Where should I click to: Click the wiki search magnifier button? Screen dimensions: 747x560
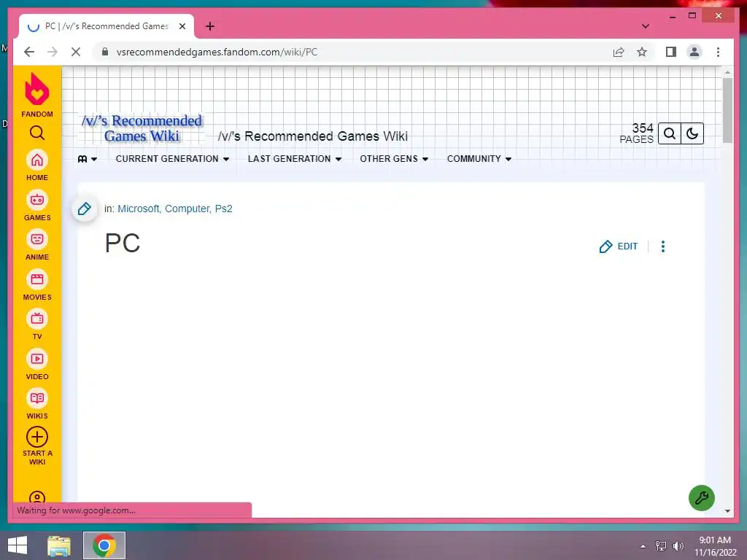(x=670, y=133)
